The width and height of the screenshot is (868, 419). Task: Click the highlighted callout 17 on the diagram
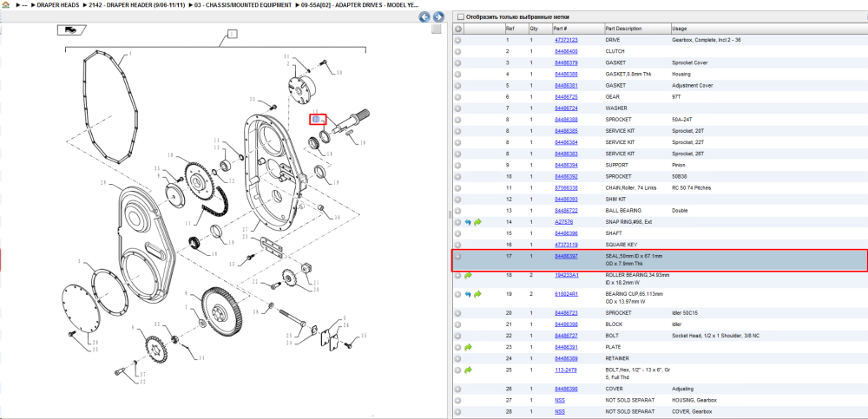[318, 119]
